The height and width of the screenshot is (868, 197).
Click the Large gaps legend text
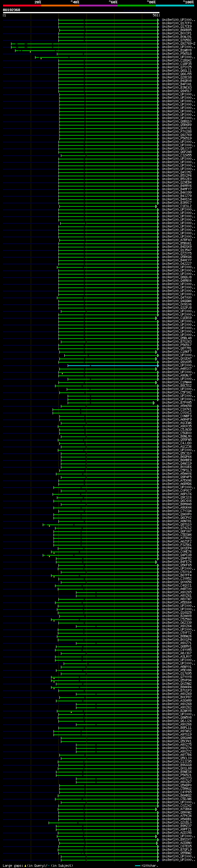coord(38,865)
